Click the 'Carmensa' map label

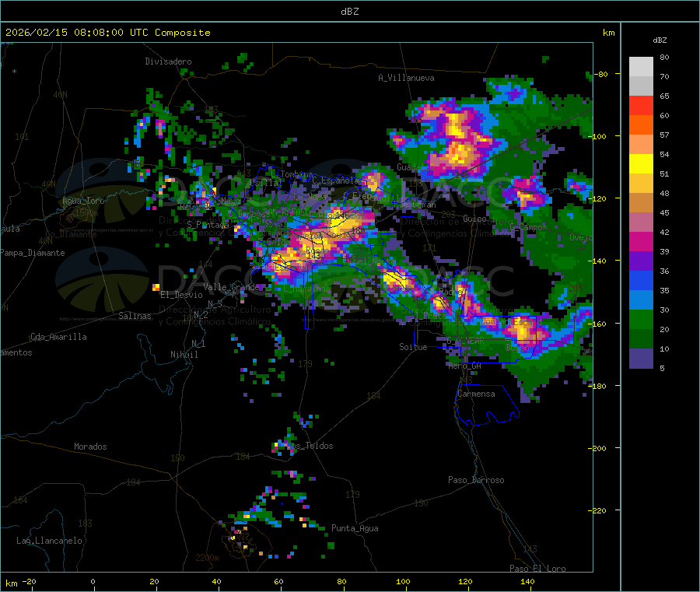[476, 394]
